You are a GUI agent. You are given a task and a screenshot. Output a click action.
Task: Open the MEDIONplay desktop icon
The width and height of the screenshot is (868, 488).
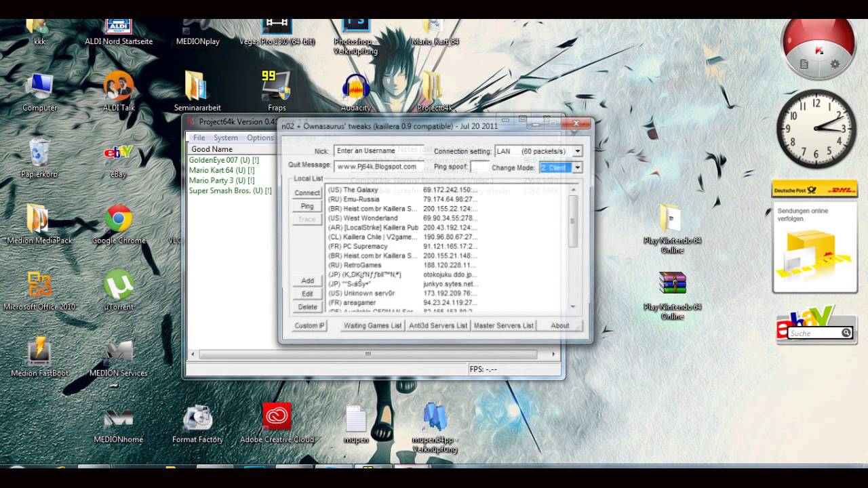[x=197, y=31]
